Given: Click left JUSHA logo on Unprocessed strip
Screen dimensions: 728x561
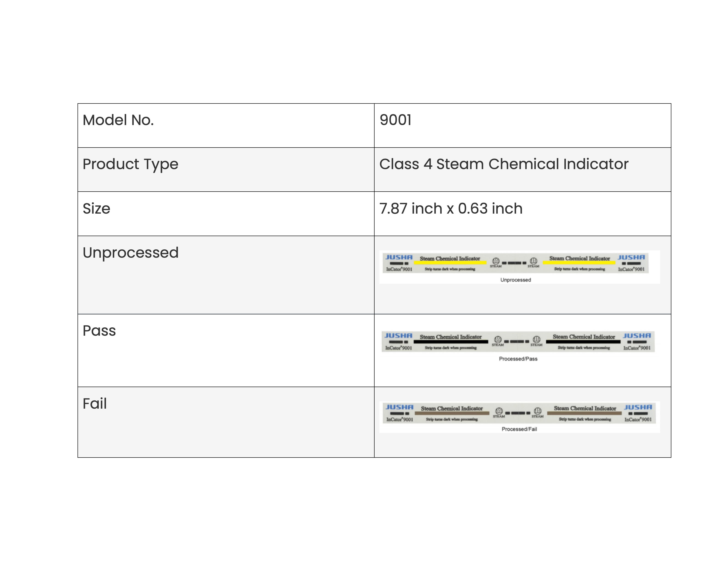Looking at the screenshot, I should click(399, 257).
